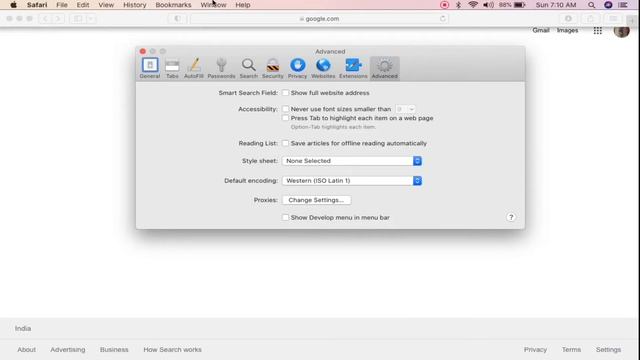Enable Show full website address
The width and height of the screenshot is (640, 360).
(285, 93)
